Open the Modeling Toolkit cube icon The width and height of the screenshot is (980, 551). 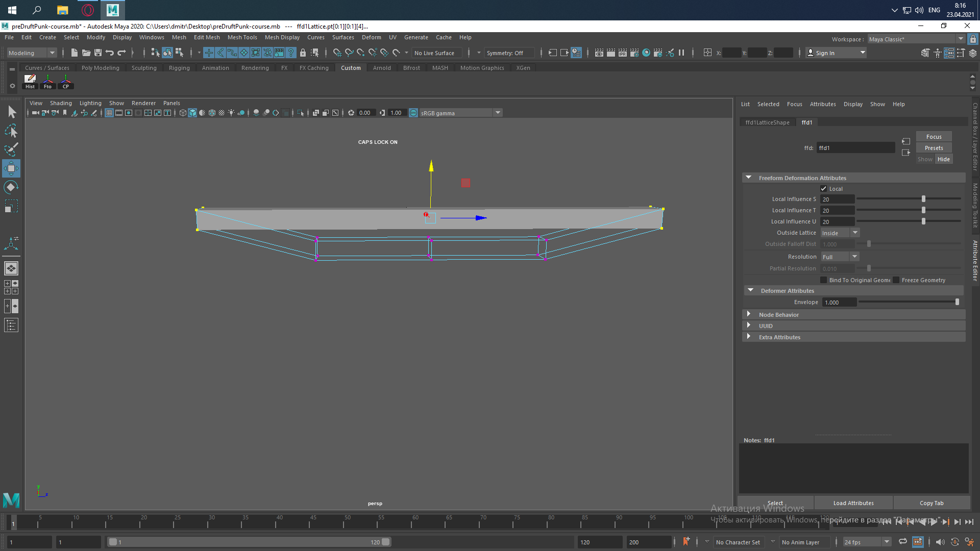tap(925, 53)
